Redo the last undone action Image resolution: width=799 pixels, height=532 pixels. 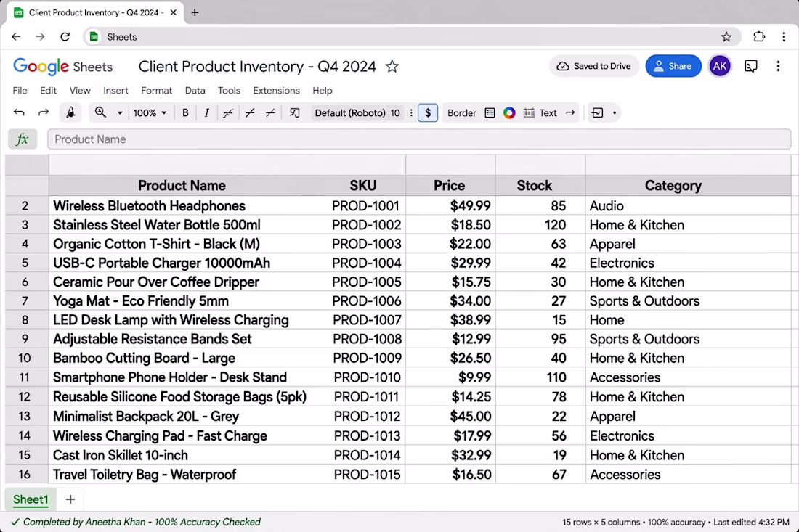pyautogui.click(x=44, y=112)
